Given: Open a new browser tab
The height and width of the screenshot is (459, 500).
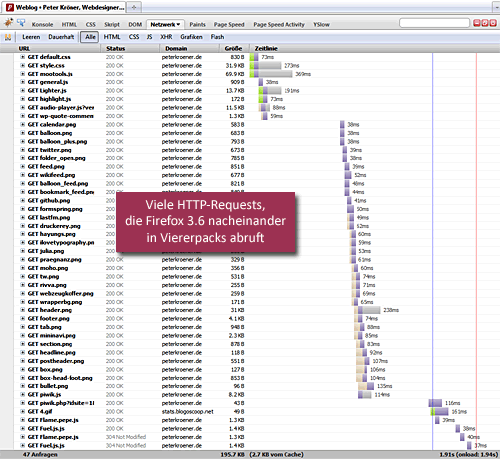Looking at the screenshot, I should (134, 7).
